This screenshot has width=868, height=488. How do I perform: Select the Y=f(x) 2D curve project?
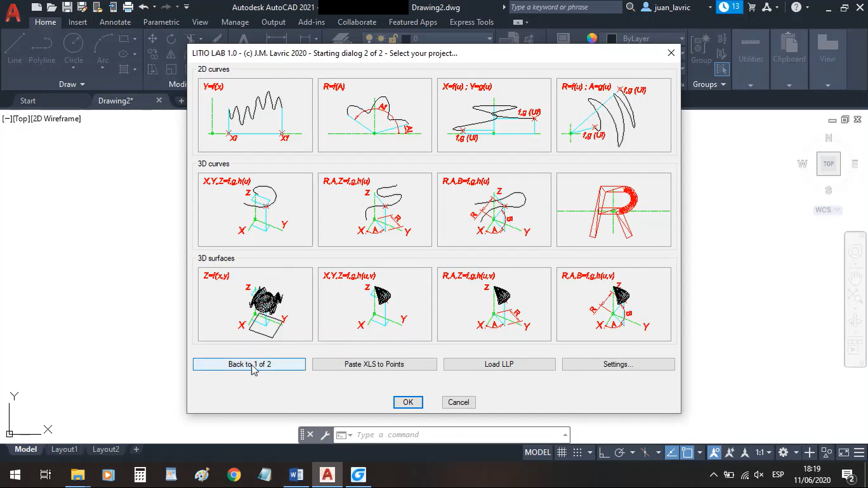point(255,115)
